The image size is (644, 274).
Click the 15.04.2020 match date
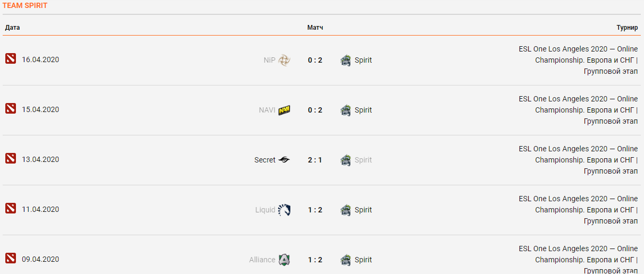[x=40, y=110]
